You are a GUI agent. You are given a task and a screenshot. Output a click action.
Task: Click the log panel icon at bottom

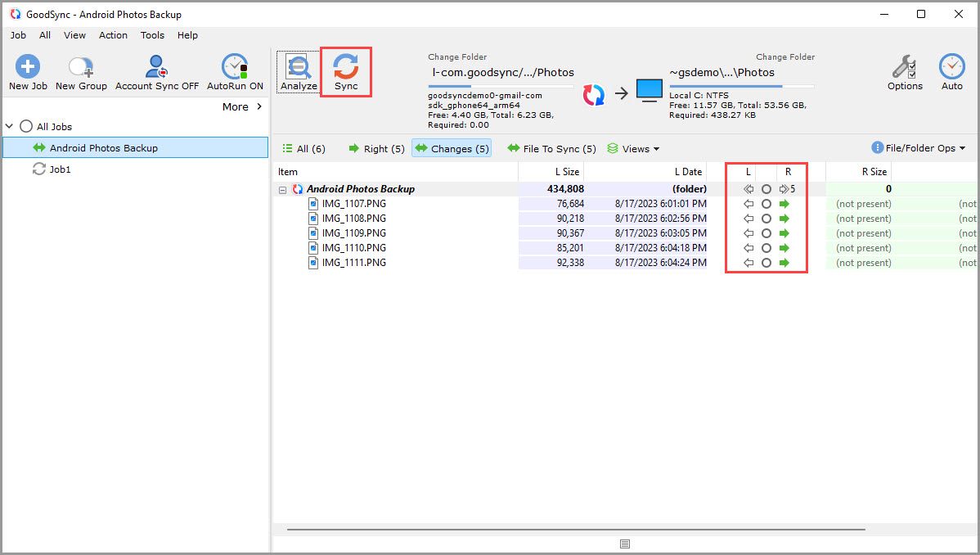click(624, 544)
